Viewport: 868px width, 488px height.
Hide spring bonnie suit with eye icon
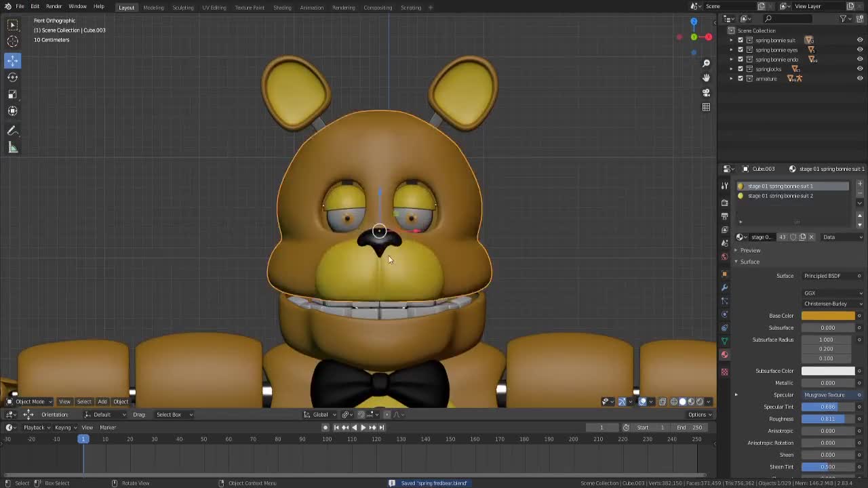point(860,40)
